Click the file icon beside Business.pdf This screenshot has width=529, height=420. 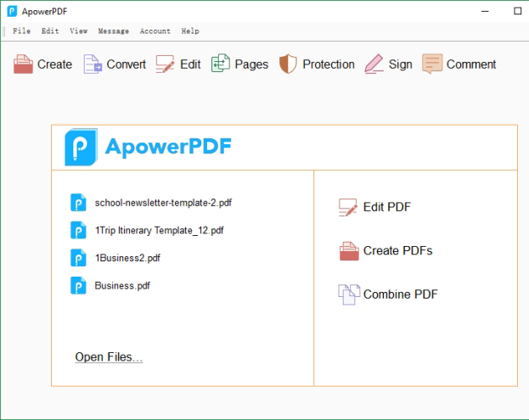pyautogui.click(x=78, y=285)
